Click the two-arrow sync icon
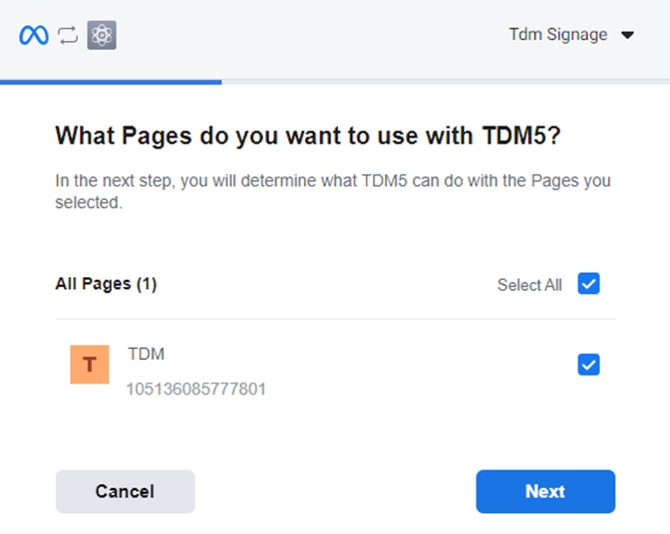Viewport: 670px width, 534px height. coord(68,36)
